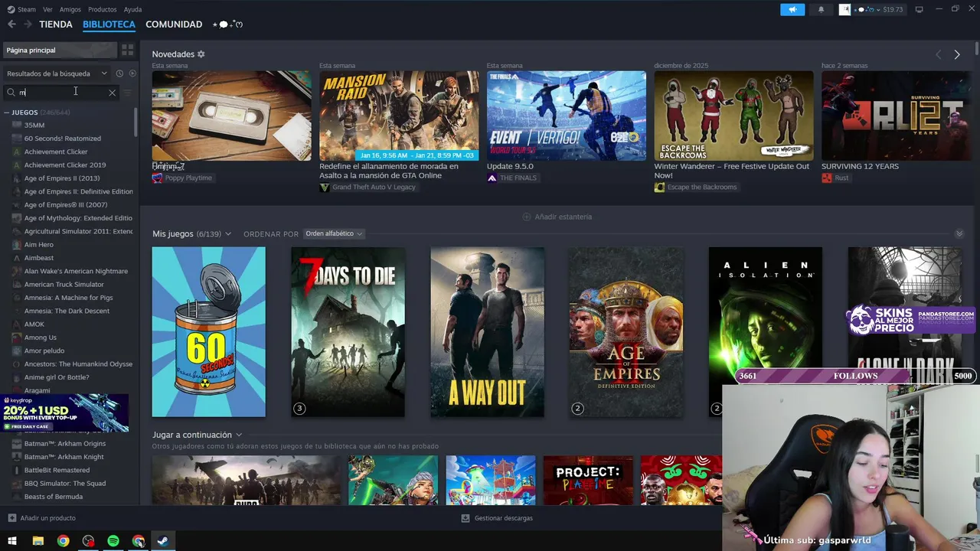
Task: Open the Novedades settings gear
Action: (201, 54)
